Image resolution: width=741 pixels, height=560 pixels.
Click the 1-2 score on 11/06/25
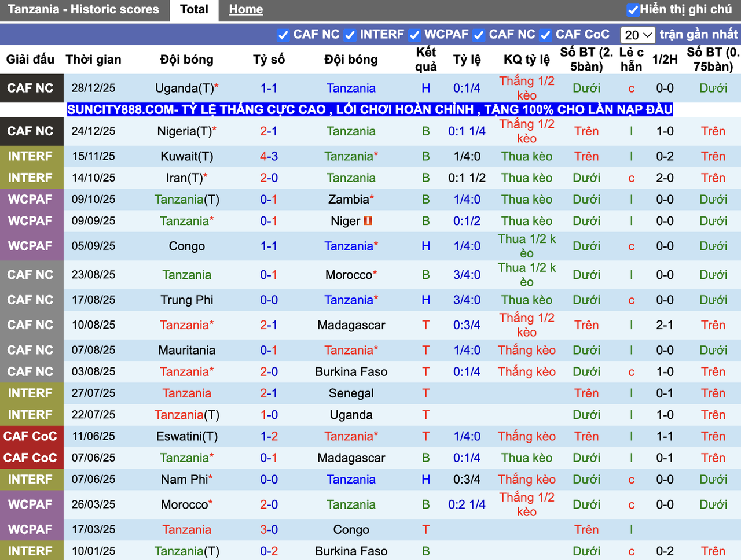(269, 436)
